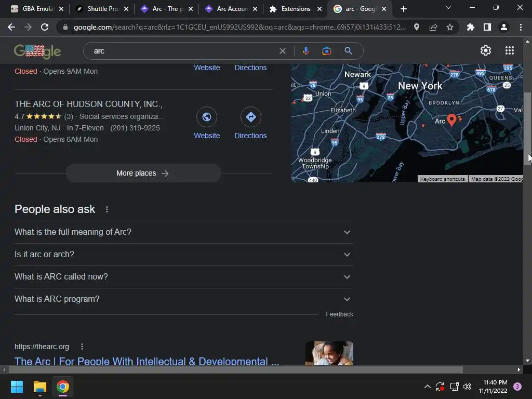
Task: Open the top Directions link
Action: pos(250,68)
